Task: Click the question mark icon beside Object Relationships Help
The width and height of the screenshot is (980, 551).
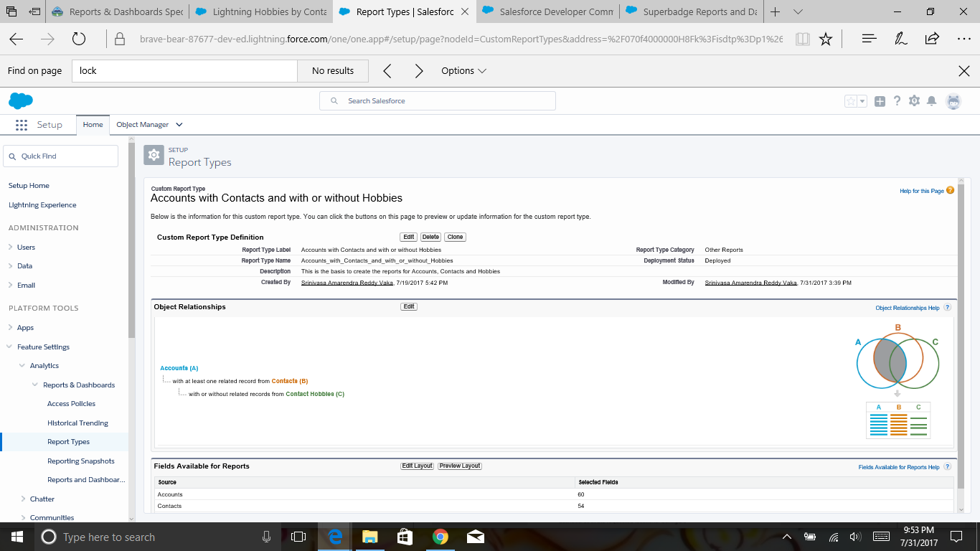Action: [947, 307]
